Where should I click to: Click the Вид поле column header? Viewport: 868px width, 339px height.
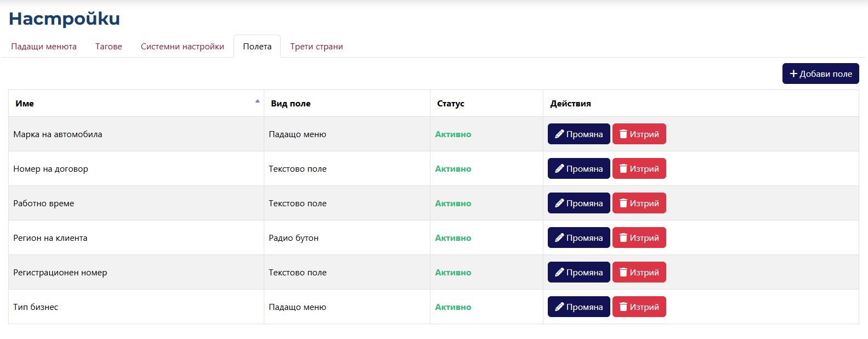(347, 103)
